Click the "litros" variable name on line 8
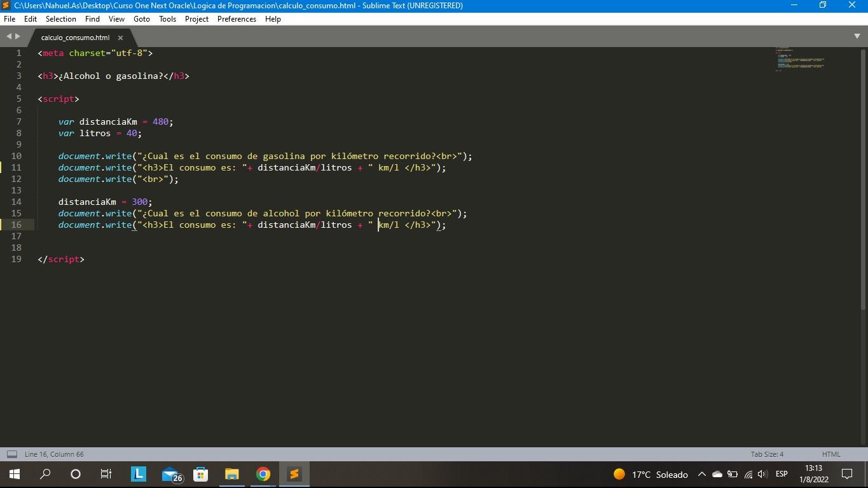868x488 pixels. [x=95, y=133]
